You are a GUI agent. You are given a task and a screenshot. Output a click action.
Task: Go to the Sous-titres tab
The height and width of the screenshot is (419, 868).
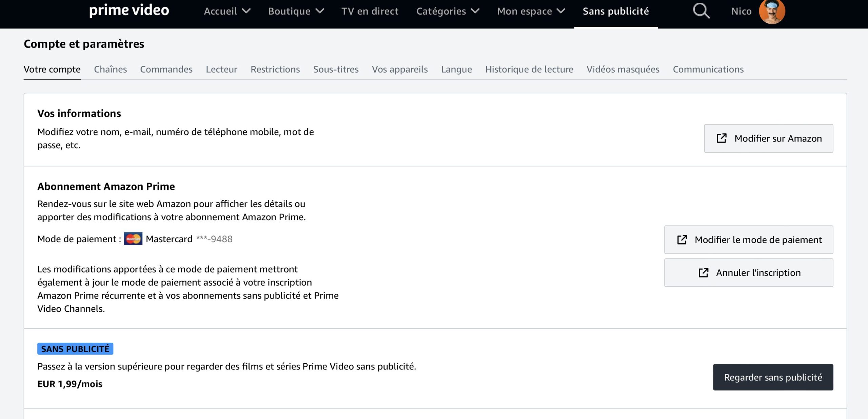[336, 69]
